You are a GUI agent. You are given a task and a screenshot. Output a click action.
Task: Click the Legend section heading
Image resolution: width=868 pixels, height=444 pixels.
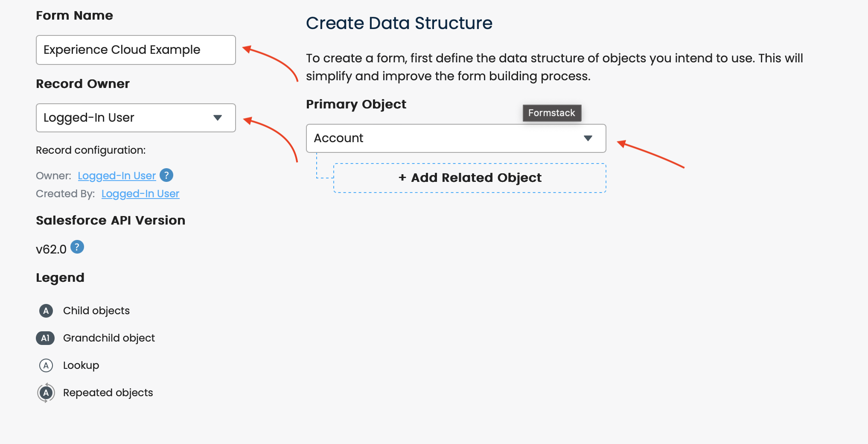click(60, 277)
